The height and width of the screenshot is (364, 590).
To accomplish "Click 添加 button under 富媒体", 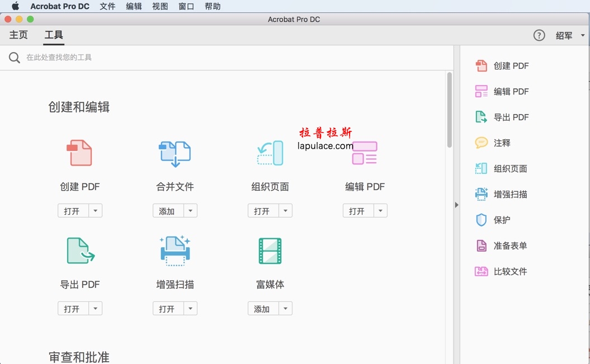I will click(x=262, y=309).
